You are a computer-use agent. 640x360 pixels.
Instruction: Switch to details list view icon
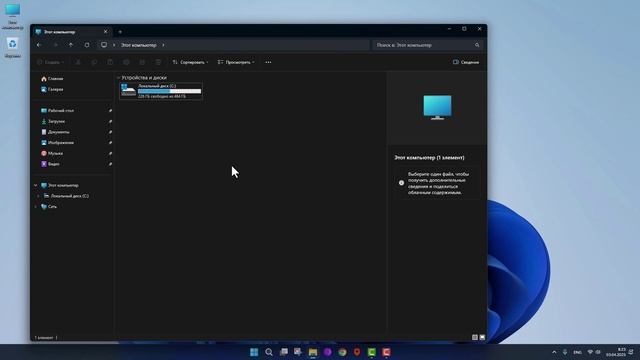[x=475, y=337]
